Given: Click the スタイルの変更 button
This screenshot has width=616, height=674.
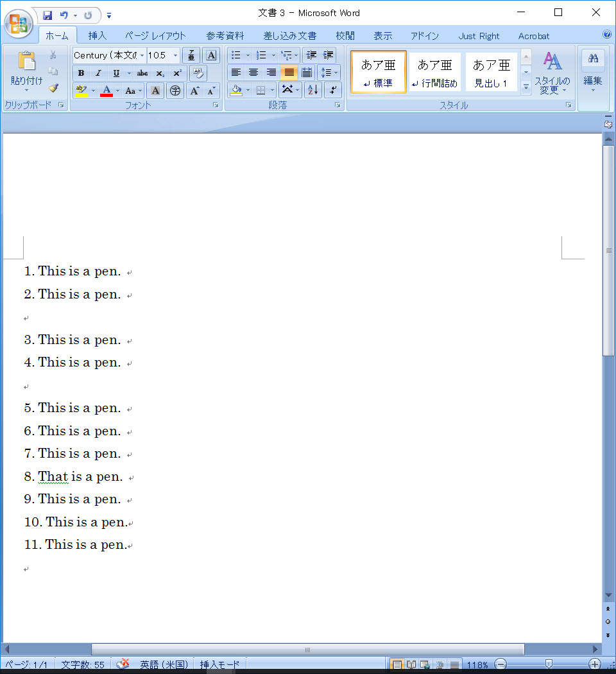Looking at the screenshot, I should [x=552, y=72].
